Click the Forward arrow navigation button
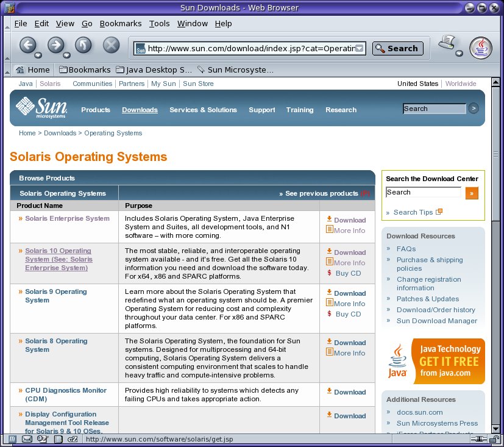The image size is (504, 447). point(56,45)
